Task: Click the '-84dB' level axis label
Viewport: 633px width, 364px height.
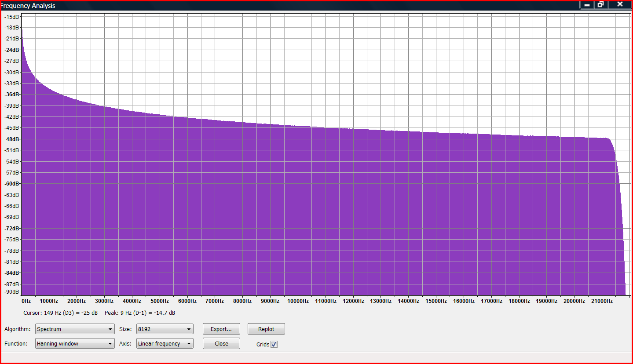Action: click(x=12, y=273)
